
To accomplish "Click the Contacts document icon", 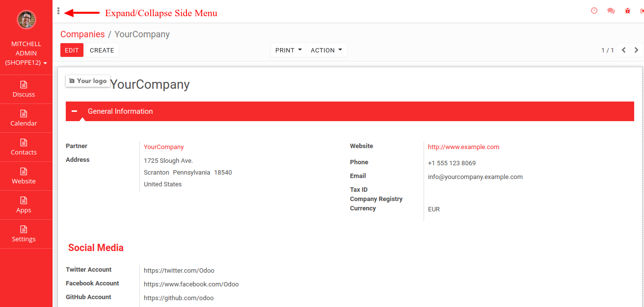I will (24, 143).
